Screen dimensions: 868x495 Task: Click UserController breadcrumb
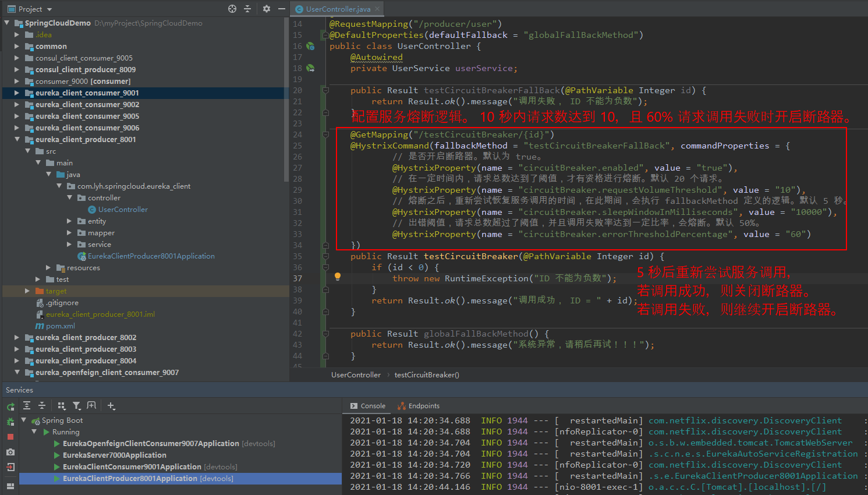tap(356, 375)
